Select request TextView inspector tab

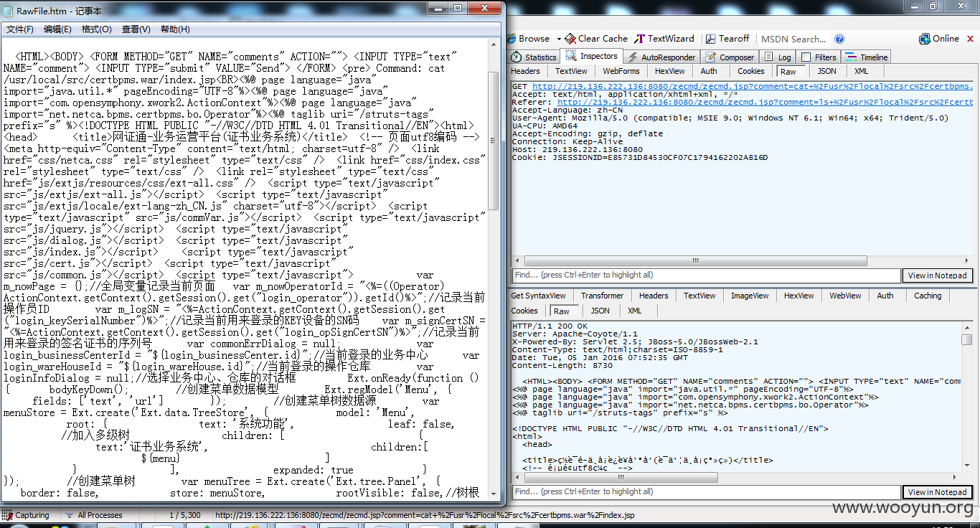[571, 71]
